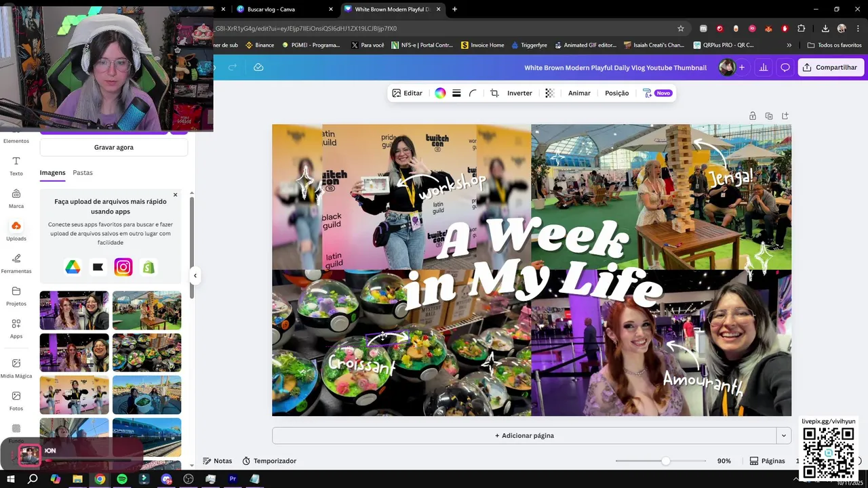The image size is (868, 488).
Task: Connect Instagram for uploads
Action: click(123, 267)
